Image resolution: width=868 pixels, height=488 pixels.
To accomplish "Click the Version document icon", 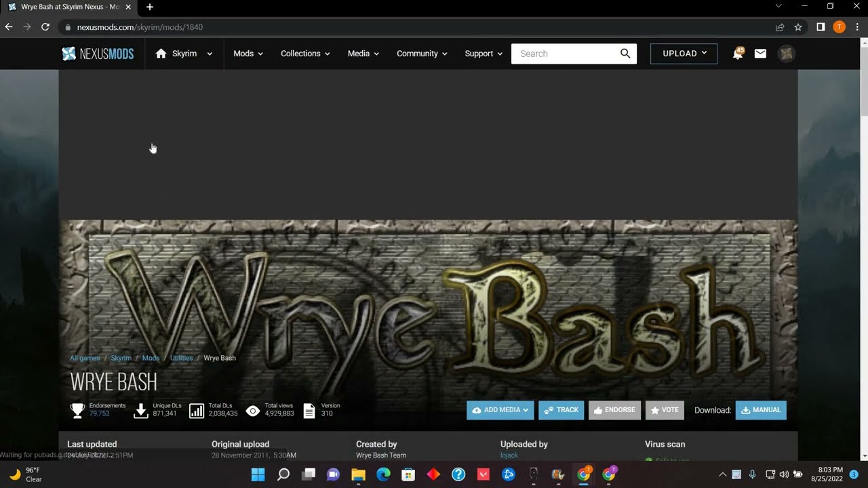I will [x=309, y=410].
